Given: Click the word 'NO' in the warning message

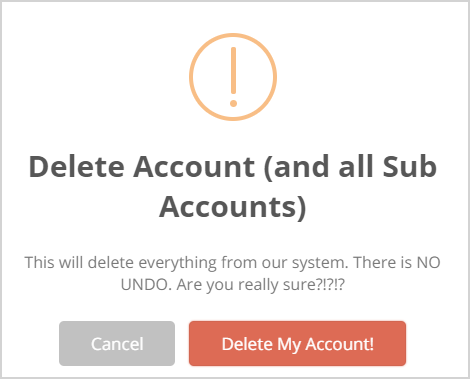Looking at the screenshot, I should click(x=429, y=263).
